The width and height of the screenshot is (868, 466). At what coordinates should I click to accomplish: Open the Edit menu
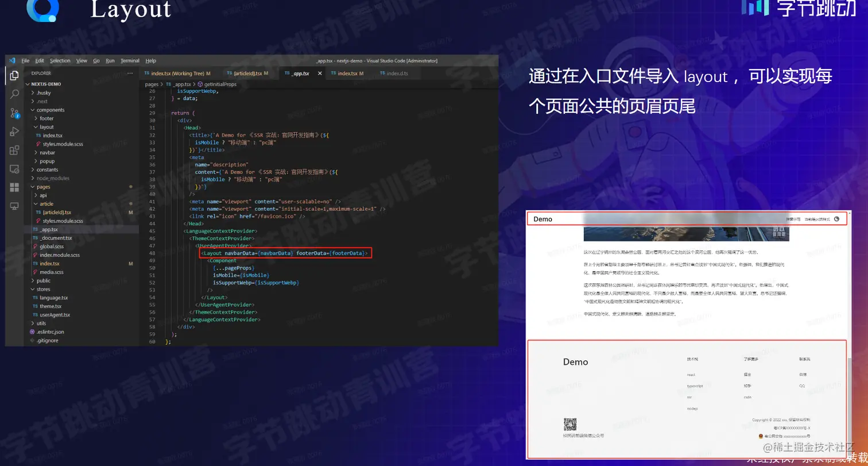tap(40, 60)
